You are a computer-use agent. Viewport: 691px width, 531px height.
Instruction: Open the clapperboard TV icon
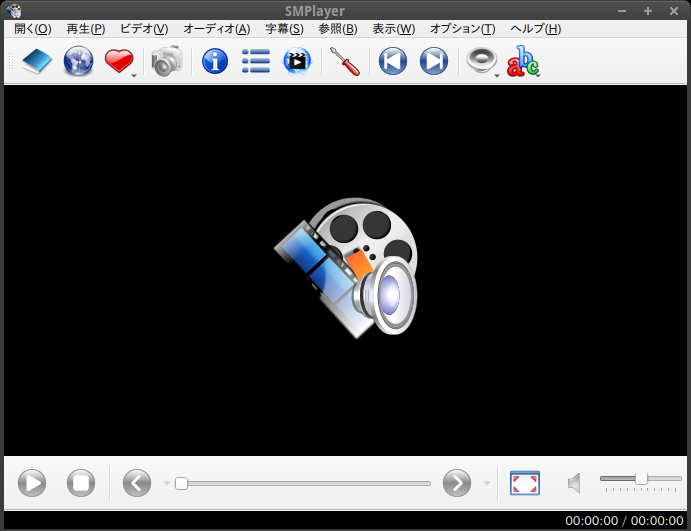[297, 61]
